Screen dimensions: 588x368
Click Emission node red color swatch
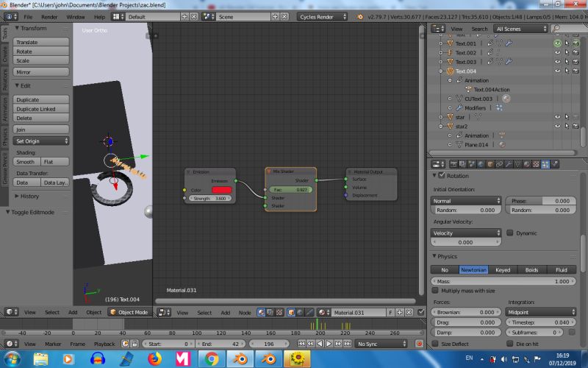tap(221, 190)
